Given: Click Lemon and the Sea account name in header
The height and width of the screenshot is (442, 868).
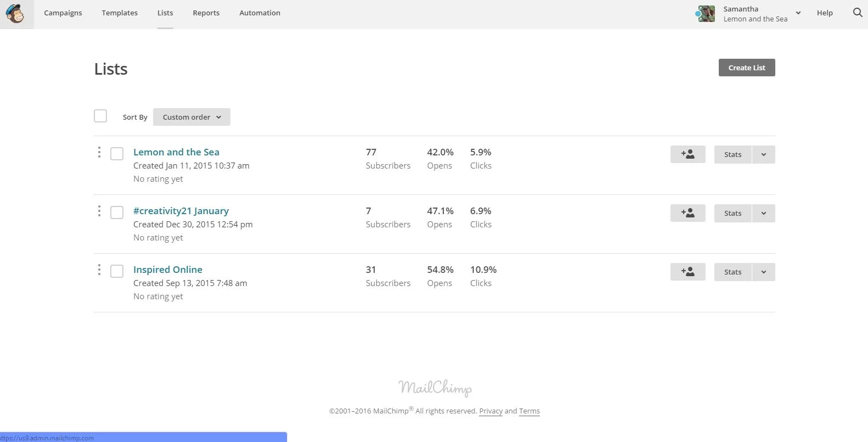Looking at the screenshot, I should pyautogui.click(x=756, y=19).
